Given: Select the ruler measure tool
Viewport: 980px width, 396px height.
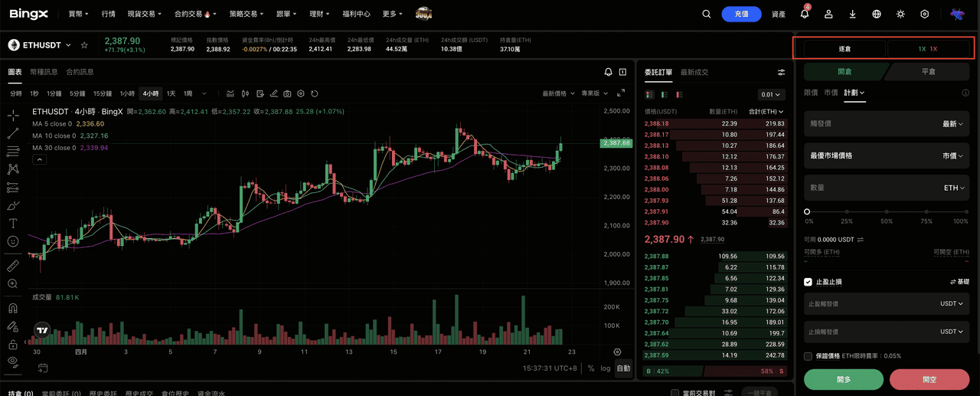Looking at the screenshot, I should click(13, 266).
